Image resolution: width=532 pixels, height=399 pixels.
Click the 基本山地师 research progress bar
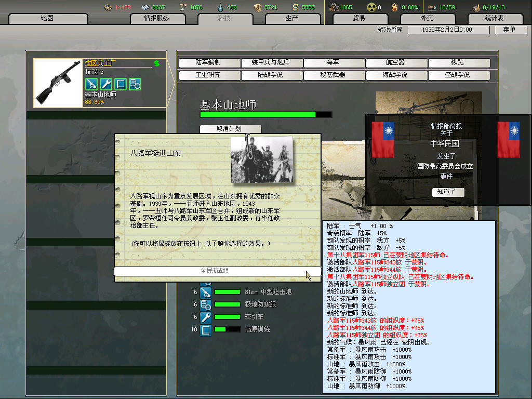click(266, 115)
